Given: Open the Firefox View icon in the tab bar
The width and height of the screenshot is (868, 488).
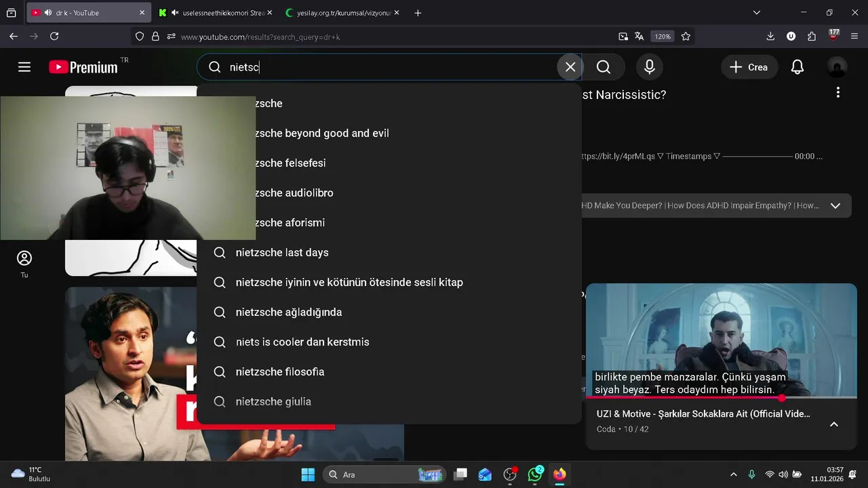Looking at the screenshot, I should (x=12, y=13).
